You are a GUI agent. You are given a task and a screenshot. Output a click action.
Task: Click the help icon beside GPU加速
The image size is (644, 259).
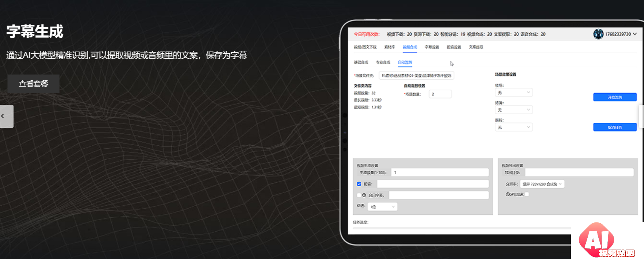508,194
